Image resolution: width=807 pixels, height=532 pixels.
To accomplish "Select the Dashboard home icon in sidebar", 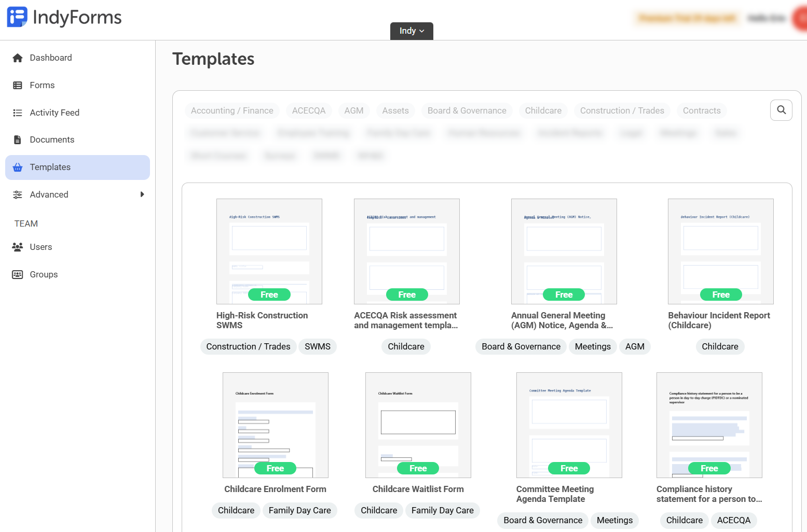I will pos(18,58).
